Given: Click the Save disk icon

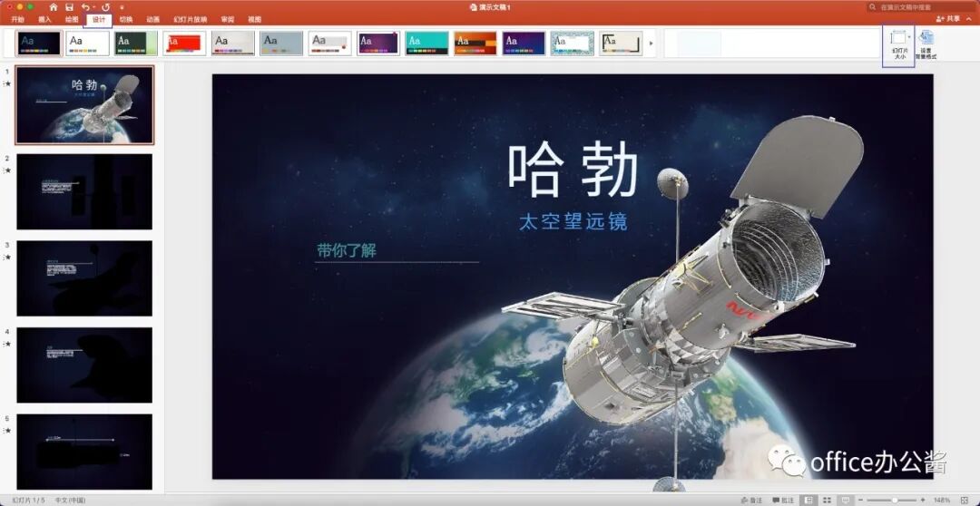Looking at the screenshot, I should pyautogui.click(x=69, y=7).
